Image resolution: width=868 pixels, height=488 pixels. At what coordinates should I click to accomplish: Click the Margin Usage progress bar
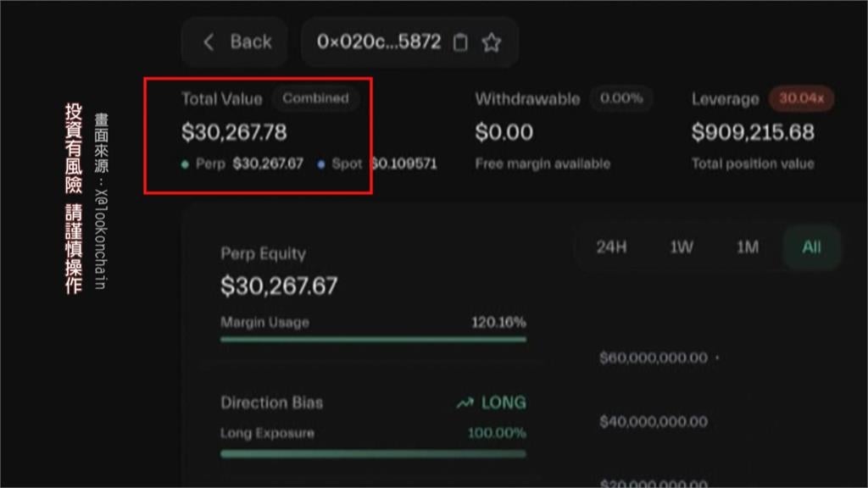[x=373, y=339]
